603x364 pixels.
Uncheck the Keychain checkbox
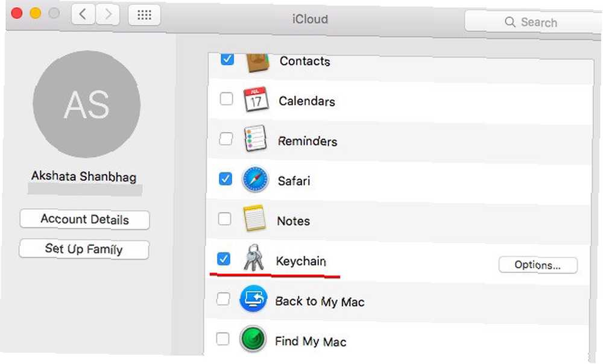point(224,259)
